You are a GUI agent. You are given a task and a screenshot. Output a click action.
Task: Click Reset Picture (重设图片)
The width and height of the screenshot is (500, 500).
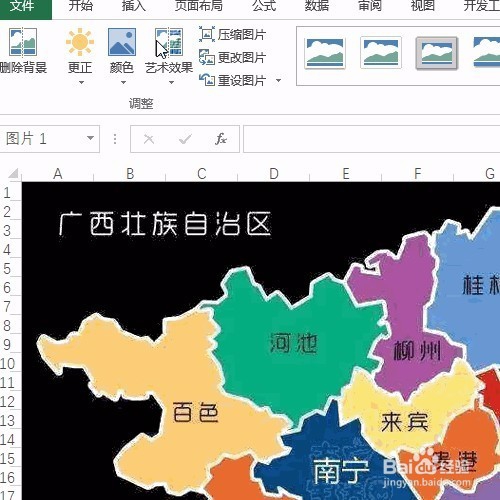click(x=232, y=80)
